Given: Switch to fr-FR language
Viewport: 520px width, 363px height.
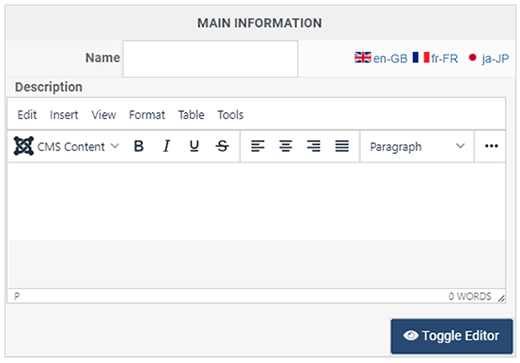Looking at the screenshot, I should (435, 58).
